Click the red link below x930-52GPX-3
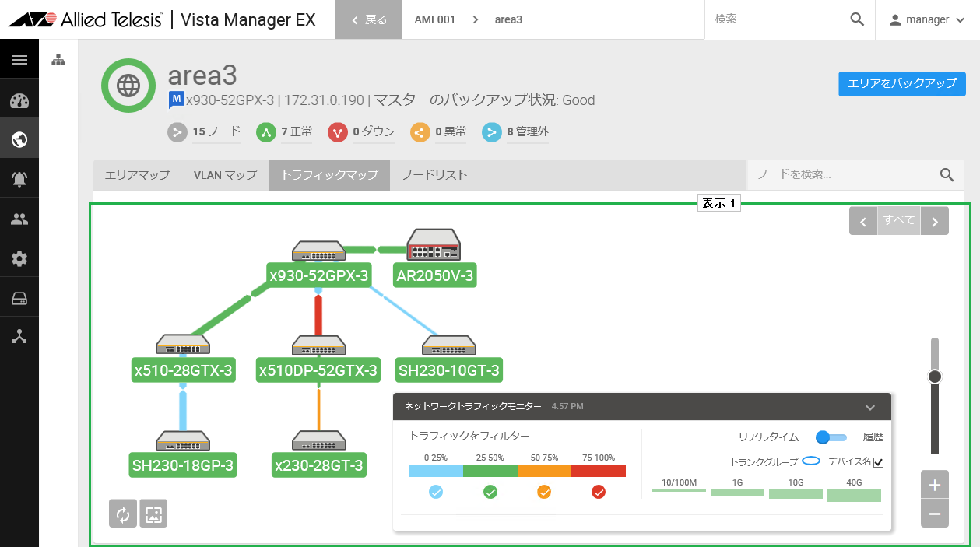Image resolution: width=980 pixels, height=547 pixels. click(318, 315)
